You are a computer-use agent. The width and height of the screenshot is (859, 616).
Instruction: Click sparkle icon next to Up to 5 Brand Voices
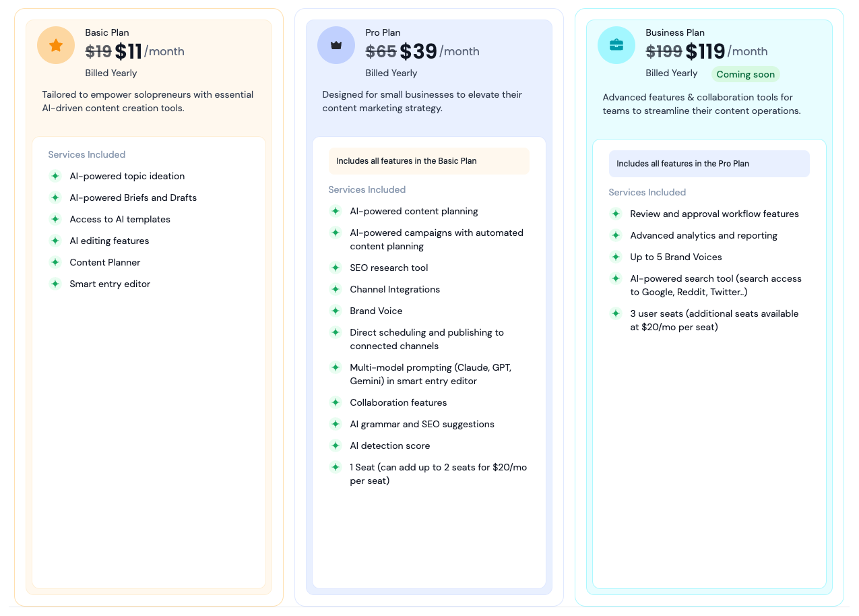click(x=616, y=257)
